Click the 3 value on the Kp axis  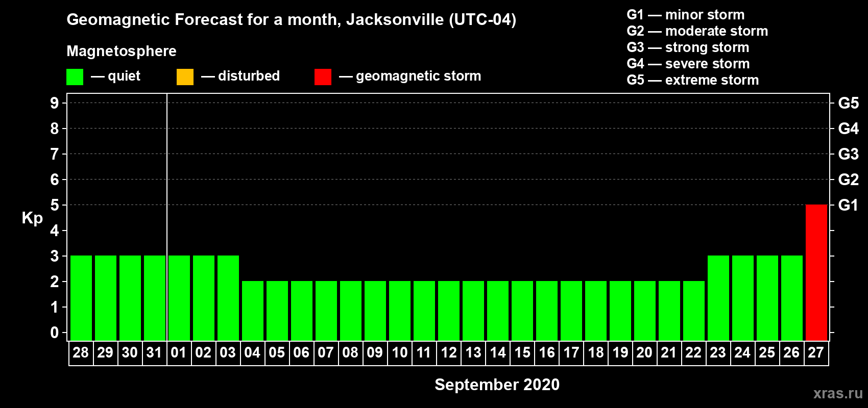click(55, 256)
